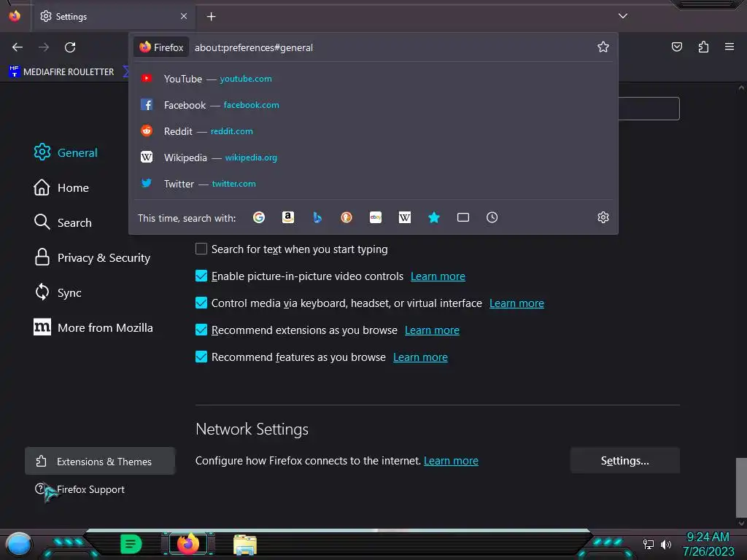Click the Firefox taskbar icon
Screen dimensions: 747x560
pos(188,544)
